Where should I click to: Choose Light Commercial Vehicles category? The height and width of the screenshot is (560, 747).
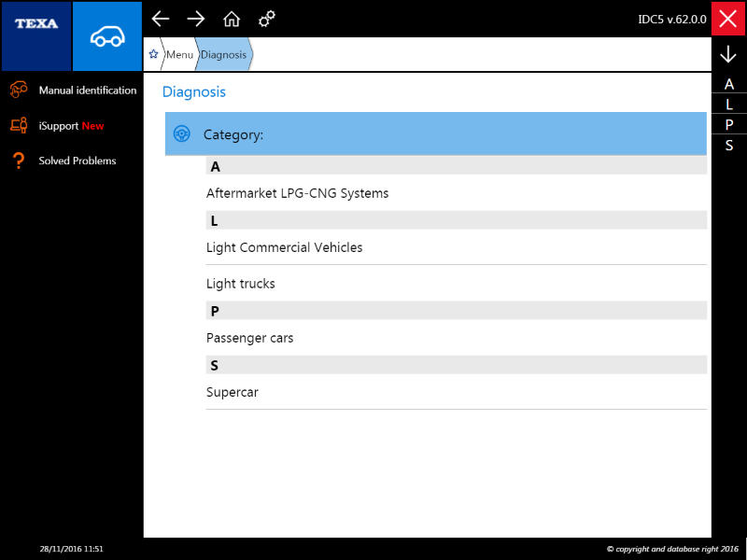[284, 247]
